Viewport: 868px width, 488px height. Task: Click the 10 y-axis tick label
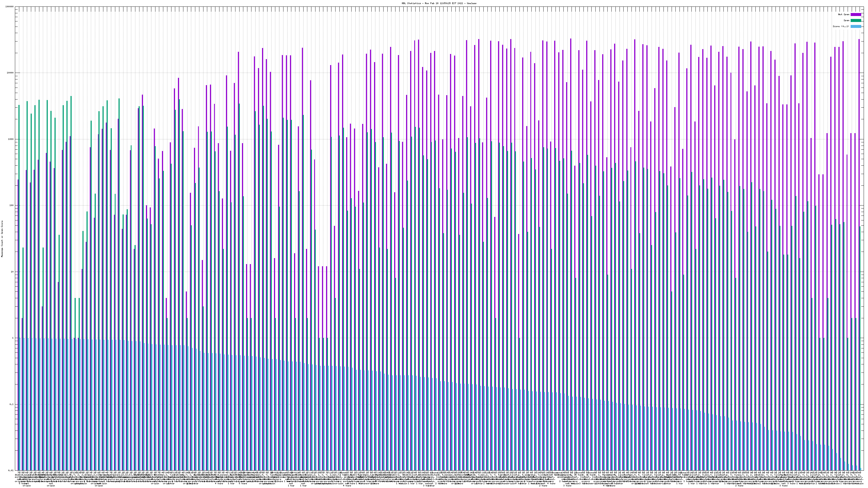pyautogui.click(x=12, y=272)
